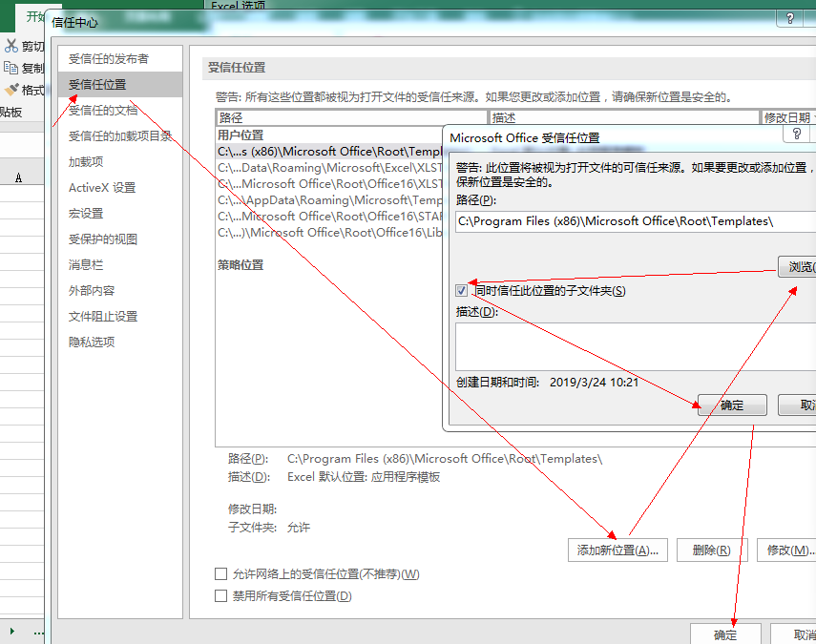Click 添加新位置 button
The height and width of the screenshot is (644, 816).
point(617,550)
